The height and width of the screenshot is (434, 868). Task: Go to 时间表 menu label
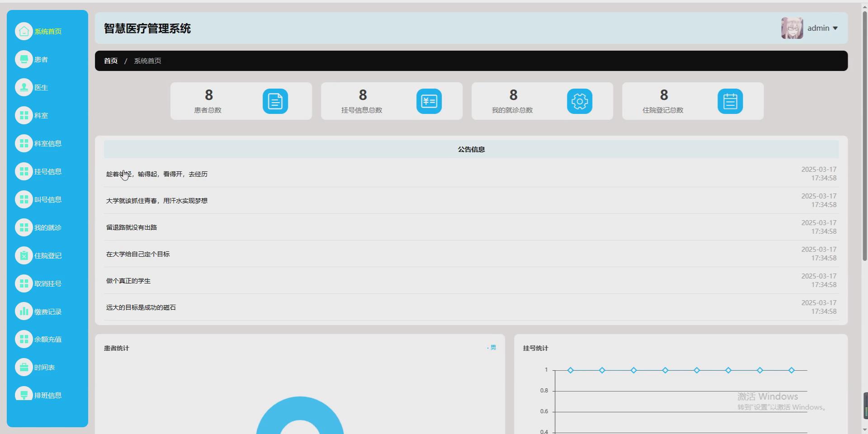pyautogui.click(x=44, y=367)
